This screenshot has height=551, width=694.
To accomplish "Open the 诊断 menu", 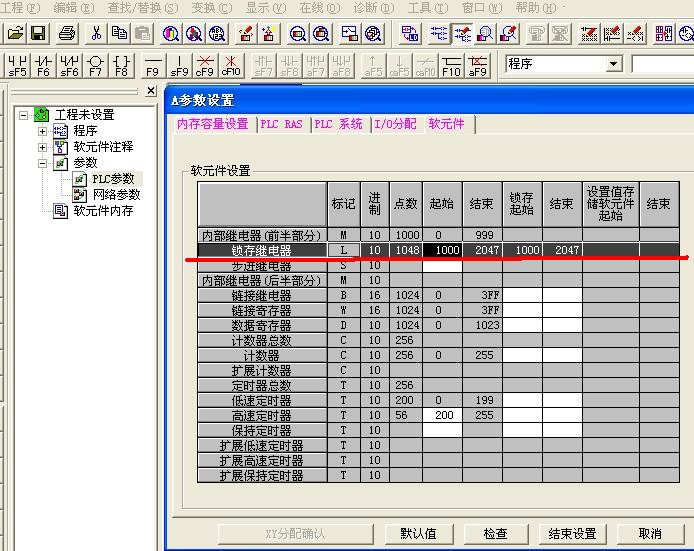I will coord(371,7).
